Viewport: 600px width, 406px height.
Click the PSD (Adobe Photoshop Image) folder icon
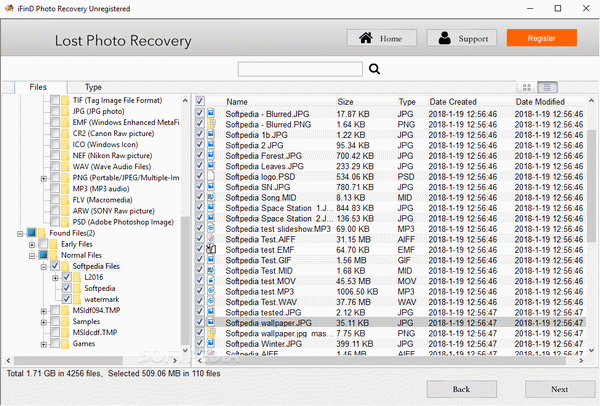click(x=65, y=222)
